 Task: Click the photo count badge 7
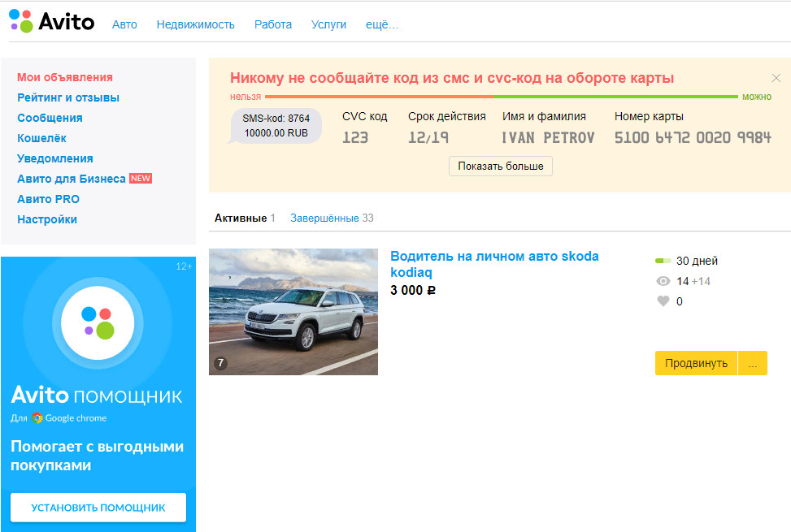[220, 363]
